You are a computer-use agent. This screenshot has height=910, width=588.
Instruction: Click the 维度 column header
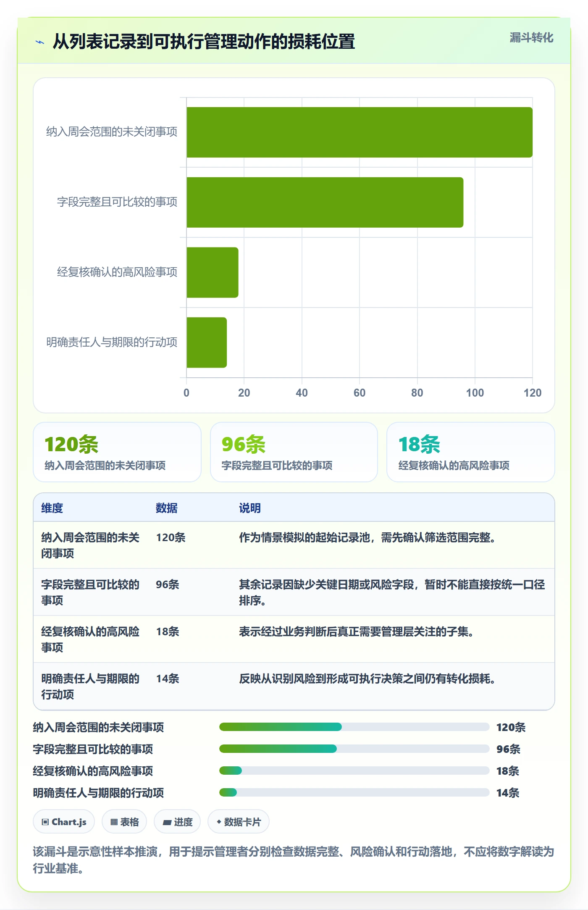coord(52,508)
